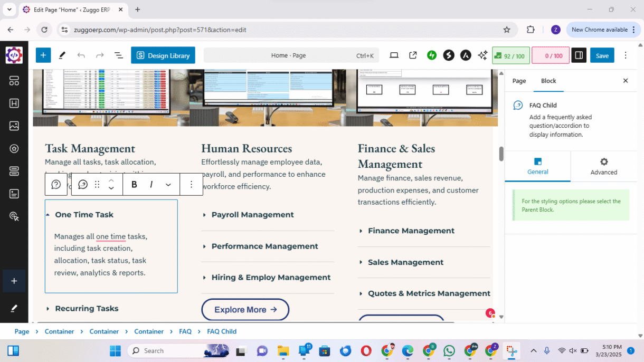The height and width of the screenshot is (362, 644).
Task: Click the block inserter plus icon
Action: point(43,55)
